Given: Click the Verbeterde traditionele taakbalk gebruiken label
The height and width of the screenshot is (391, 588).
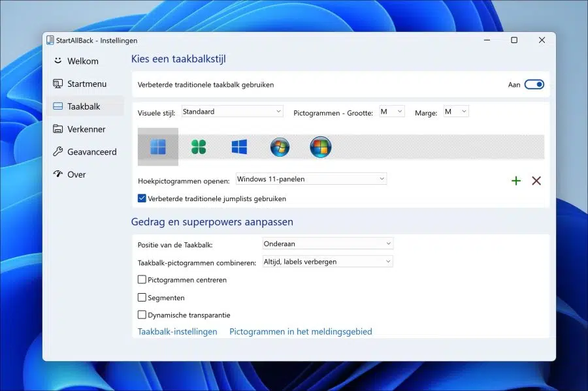Looking at the screenshot, I should tap(206, 85).
